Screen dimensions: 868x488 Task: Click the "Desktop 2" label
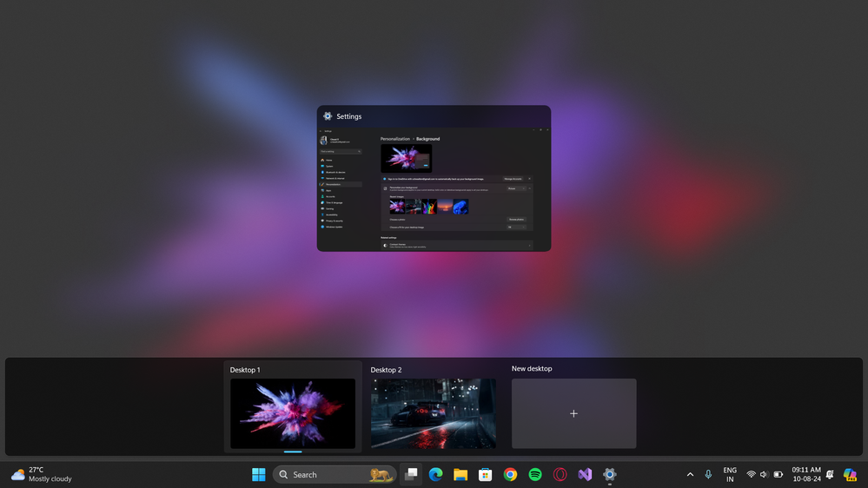[386, 370]
